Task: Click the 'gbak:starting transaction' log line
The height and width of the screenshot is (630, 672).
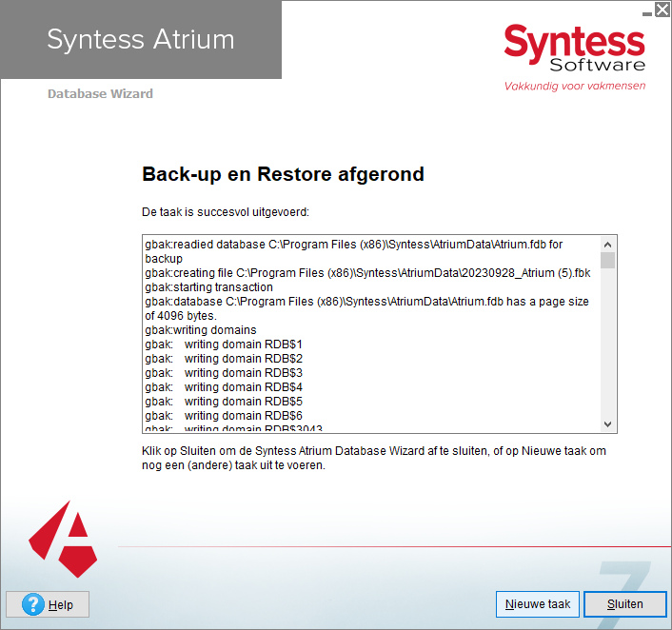Action: 208,287
